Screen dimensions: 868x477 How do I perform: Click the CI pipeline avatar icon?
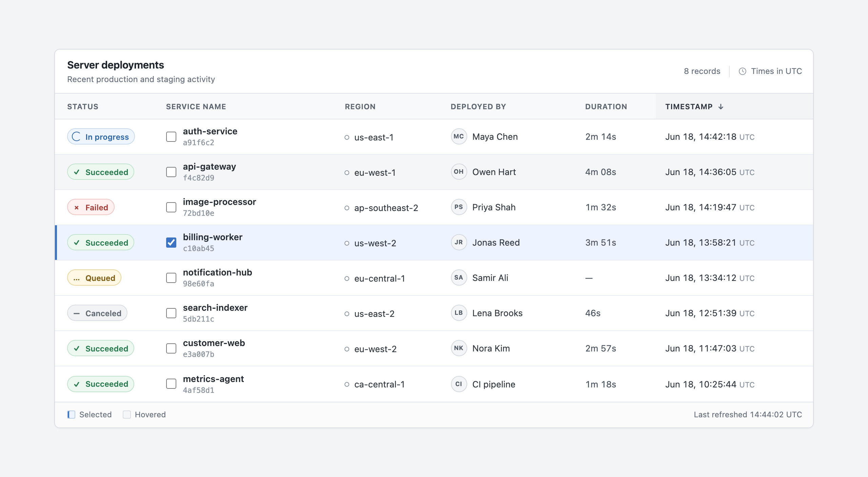459,384
